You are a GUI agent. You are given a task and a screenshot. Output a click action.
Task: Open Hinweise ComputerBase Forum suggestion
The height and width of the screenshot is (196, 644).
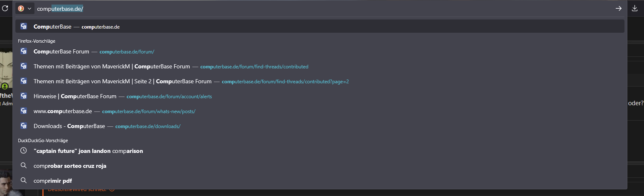(320, 96)
